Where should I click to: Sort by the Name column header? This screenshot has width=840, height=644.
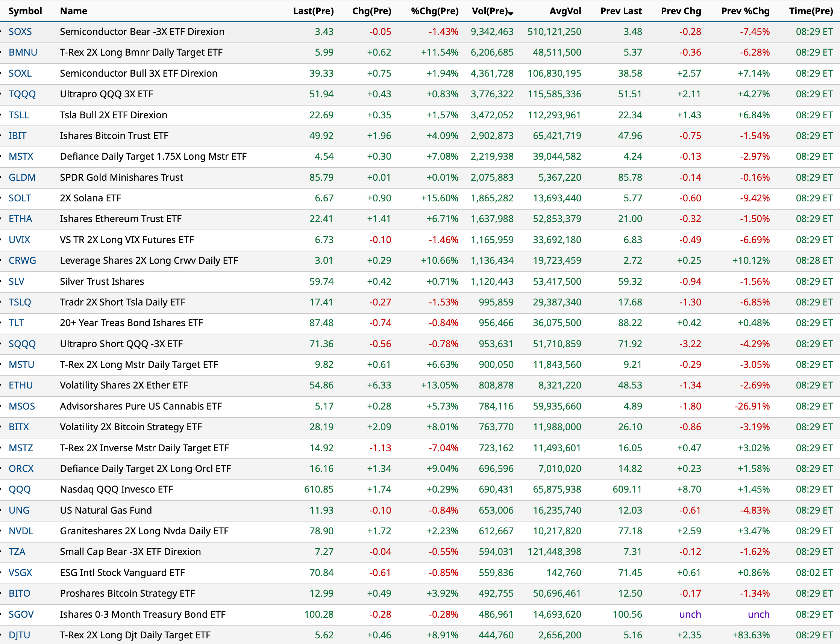coord(73,11)
